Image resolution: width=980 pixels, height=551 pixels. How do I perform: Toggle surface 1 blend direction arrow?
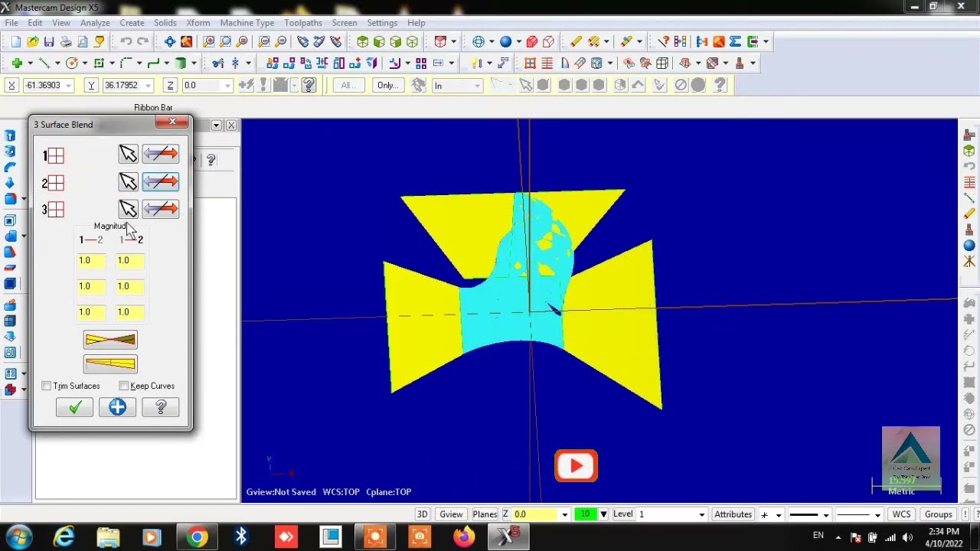[x=160, y=155]
